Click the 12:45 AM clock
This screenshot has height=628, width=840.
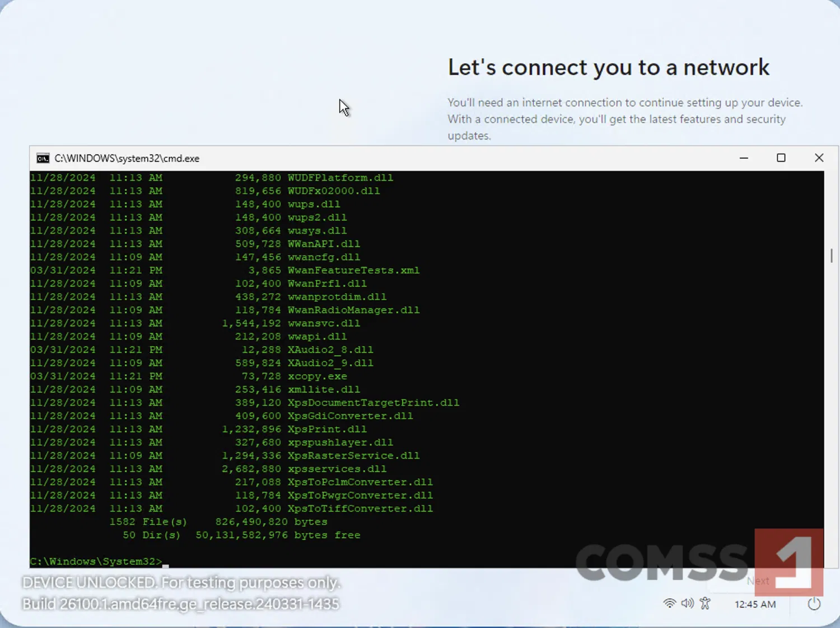tap(755, 604)
